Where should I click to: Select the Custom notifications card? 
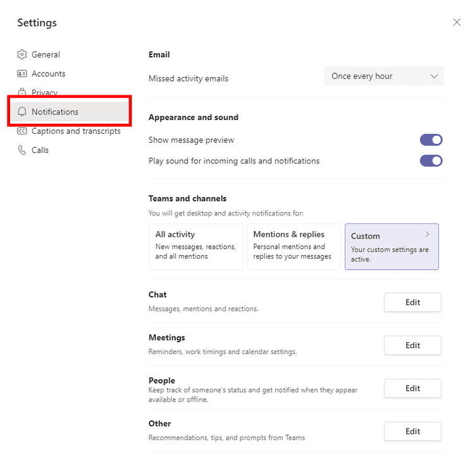click(x=392, y=246)
